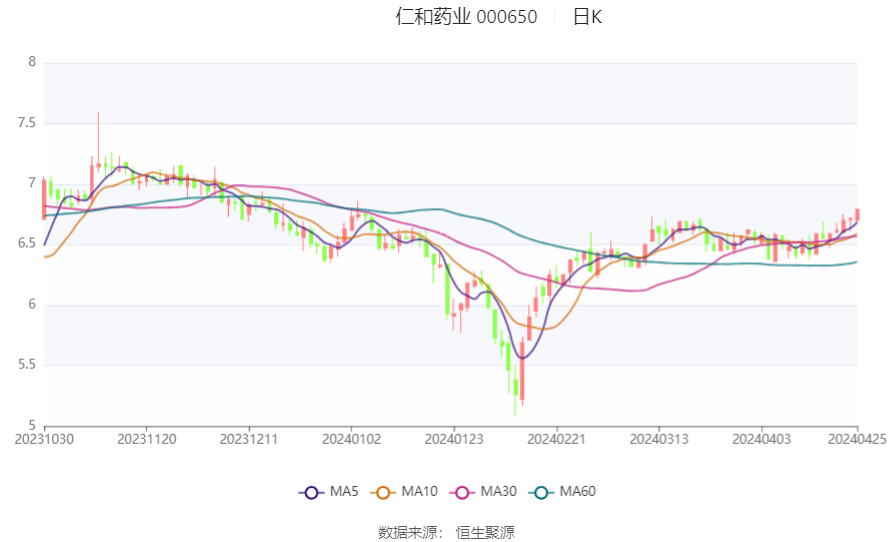Hide the MA10 series via its label
The height and width of the screenshot is (542, 893).
tap(419, 491)
